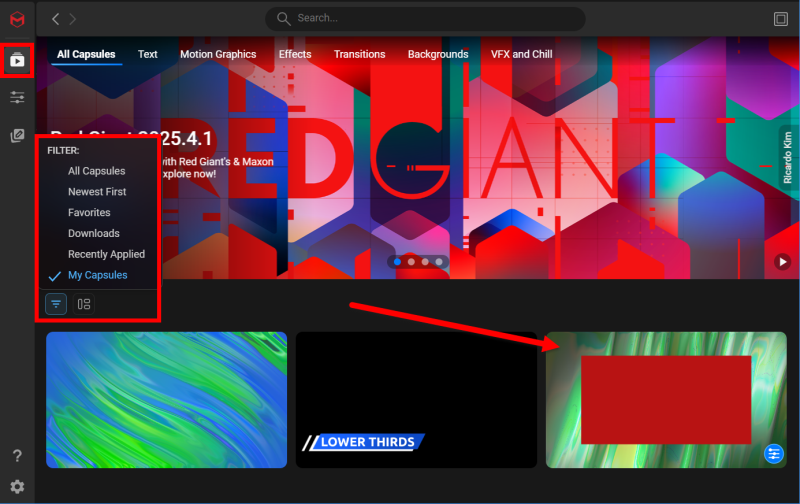800x504 pixels.
Task: Open the blue-green swirl capsule thumbnail
Action: [x=166, y=400]
